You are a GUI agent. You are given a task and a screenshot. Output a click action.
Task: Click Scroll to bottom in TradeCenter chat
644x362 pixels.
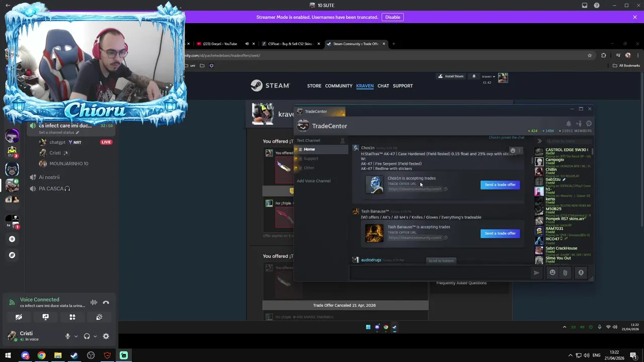[441, 260]
